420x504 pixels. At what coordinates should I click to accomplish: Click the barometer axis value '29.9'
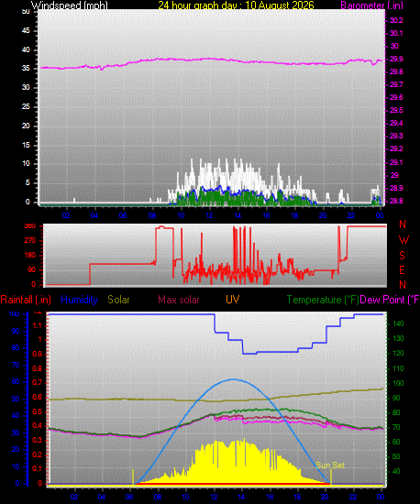396,60
